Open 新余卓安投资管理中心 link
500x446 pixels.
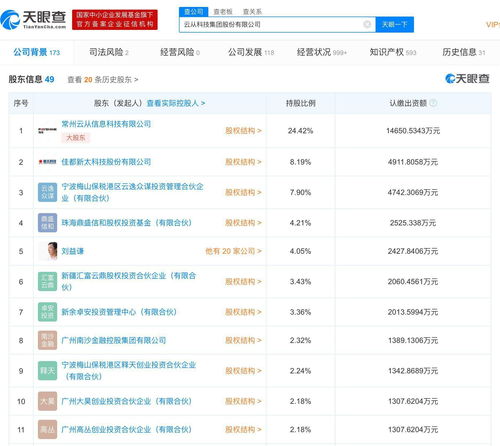[119, 312]
